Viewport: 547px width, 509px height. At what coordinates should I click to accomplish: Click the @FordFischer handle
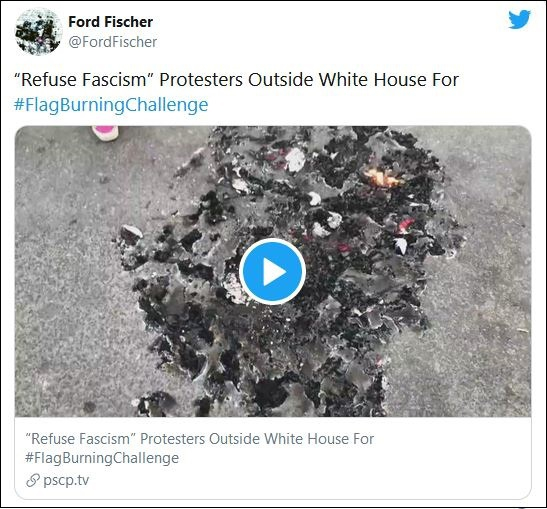pyautogui.click(x=113, y=42)
